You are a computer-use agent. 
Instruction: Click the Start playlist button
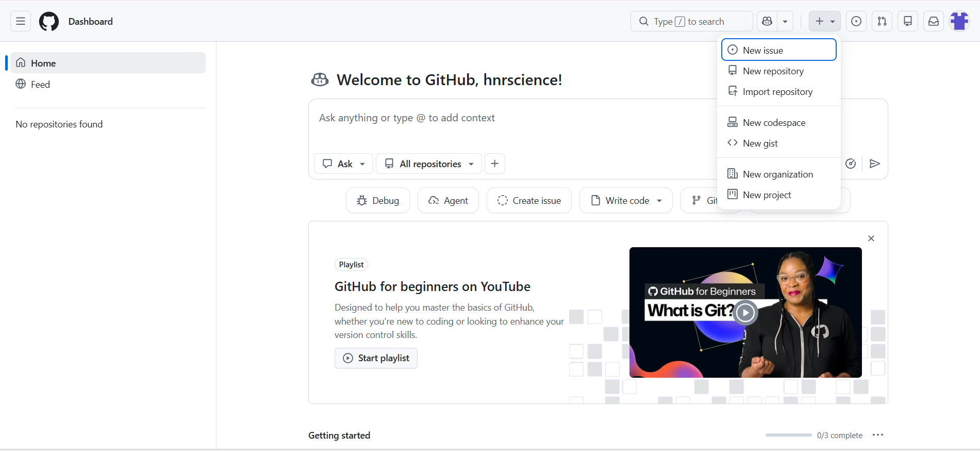point(376,358)
